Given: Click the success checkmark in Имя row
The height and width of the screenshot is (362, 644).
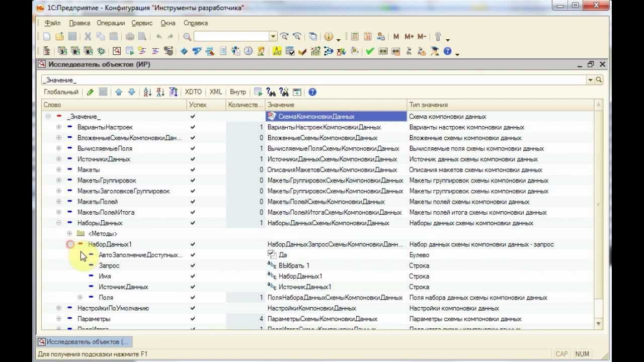Looking at the screenshot, I should (193, 276).
